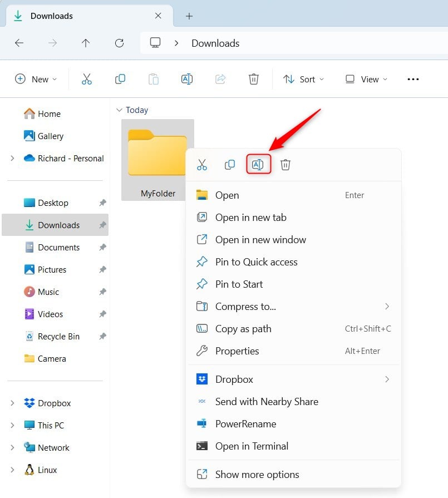The width and height of the screenshot is (448, 498).
Task: Select the Cut icon in the top toolbar
Action: pos(87,79)
